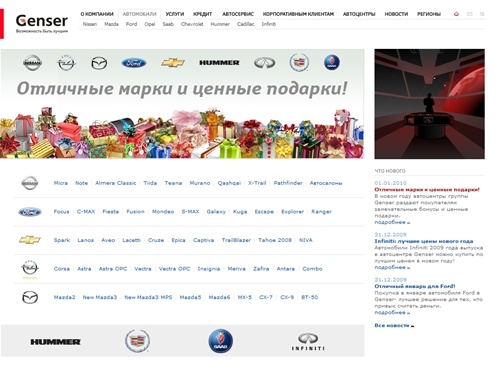Click the Saab logo in the banner
Image resolution: width=500 pixels, height=375 pixels.
tap(332, 63)
